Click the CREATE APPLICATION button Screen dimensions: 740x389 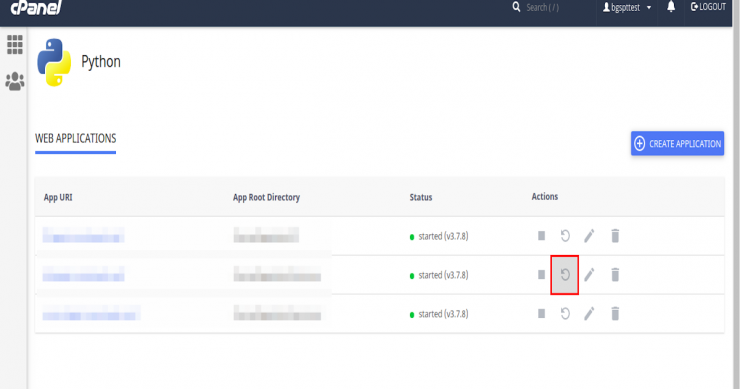pos(677,144)
